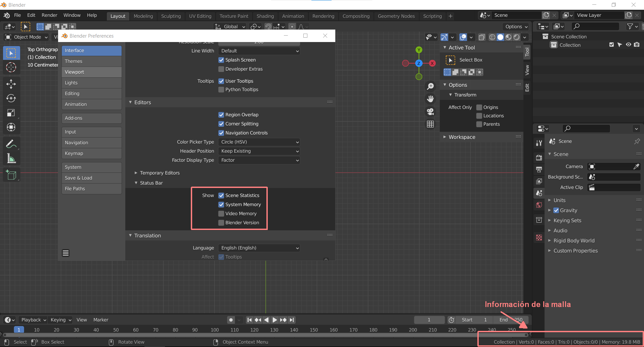The width and height of the screenshot is (644, 347).
Task: Toggle the Region Overlap checkbox
Action: click(221, 115)
